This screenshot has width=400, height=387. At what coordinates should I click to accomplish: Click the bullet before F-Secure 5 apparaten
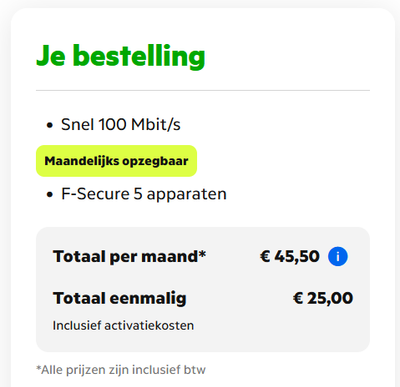[50, 195]
